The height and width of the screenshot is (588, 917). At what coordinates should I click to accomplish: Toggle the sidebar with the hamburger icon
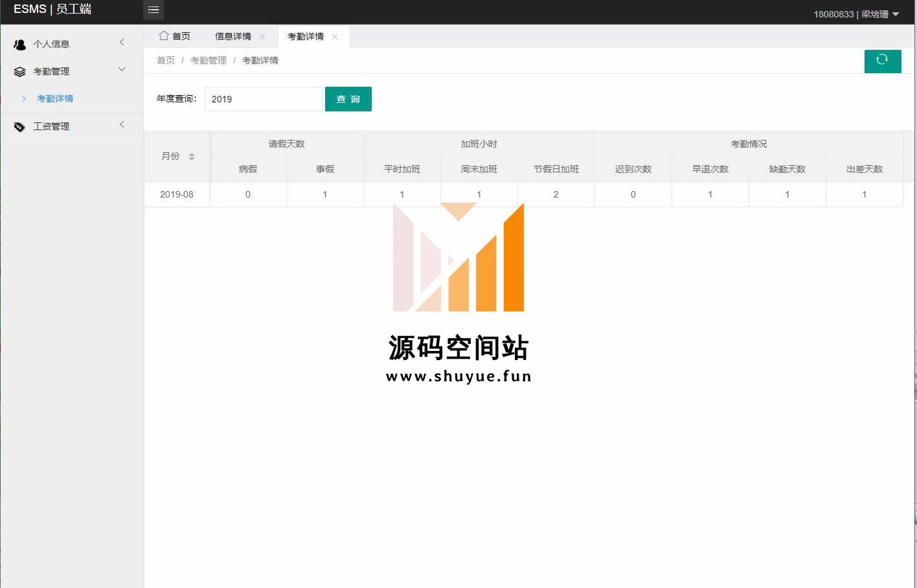tap(153, 10)
